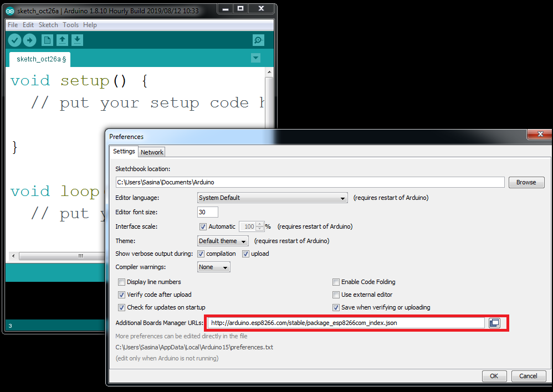Toggle verbose output during compilation checkbox
553x392 pixels.
tap(201, 254)
